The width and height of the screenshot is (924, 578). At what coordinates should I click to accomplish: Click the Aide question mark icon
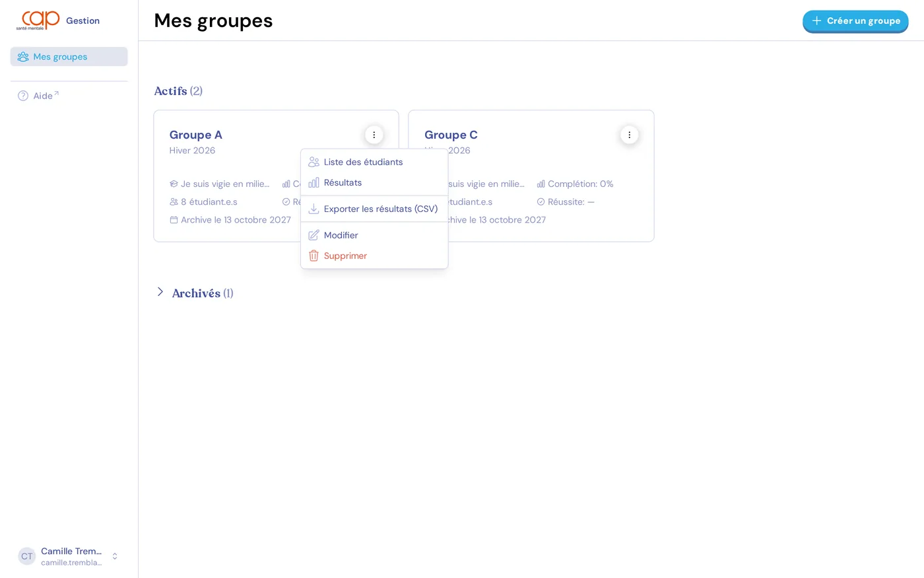click(23, 96)
